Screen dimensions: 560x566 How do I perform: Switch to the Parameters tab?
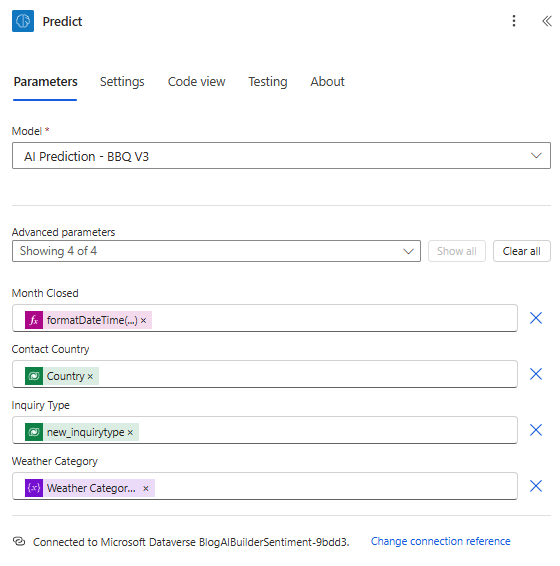[x=45, y=82]
